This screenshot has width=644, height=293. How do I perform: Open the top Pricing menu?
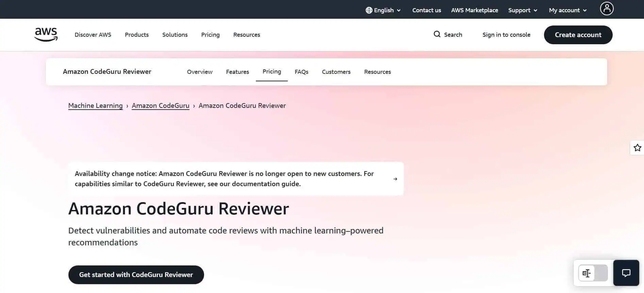tap(210, 35)
